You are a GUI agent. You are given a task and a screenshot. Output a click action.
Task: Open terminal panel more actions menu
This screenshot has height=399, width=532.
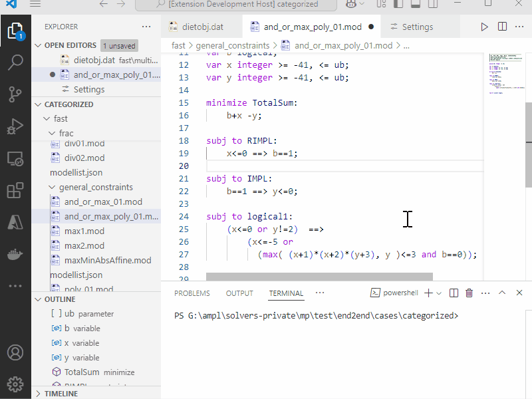tap(485, 293)
